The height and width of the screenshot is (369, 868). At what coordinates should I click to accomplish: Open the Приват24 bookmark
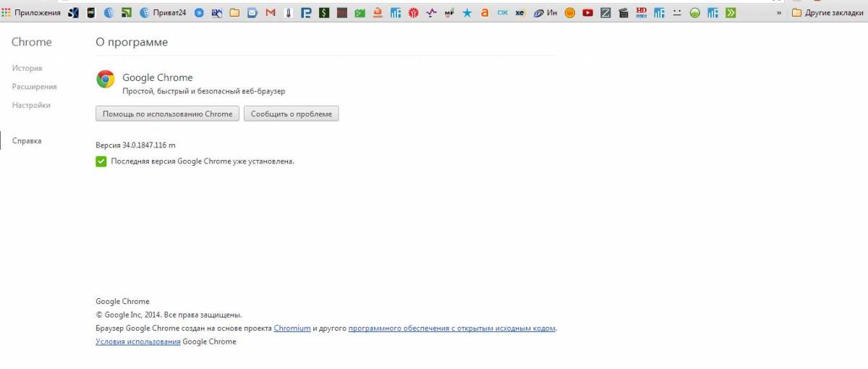163,12
